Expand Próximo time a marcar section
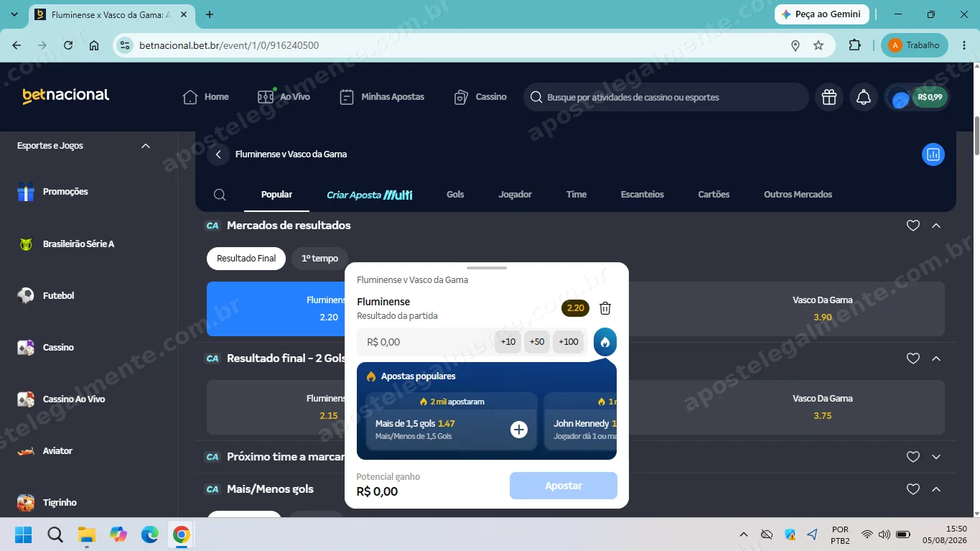Screen dimensions: 980x551 pos(936,457)
